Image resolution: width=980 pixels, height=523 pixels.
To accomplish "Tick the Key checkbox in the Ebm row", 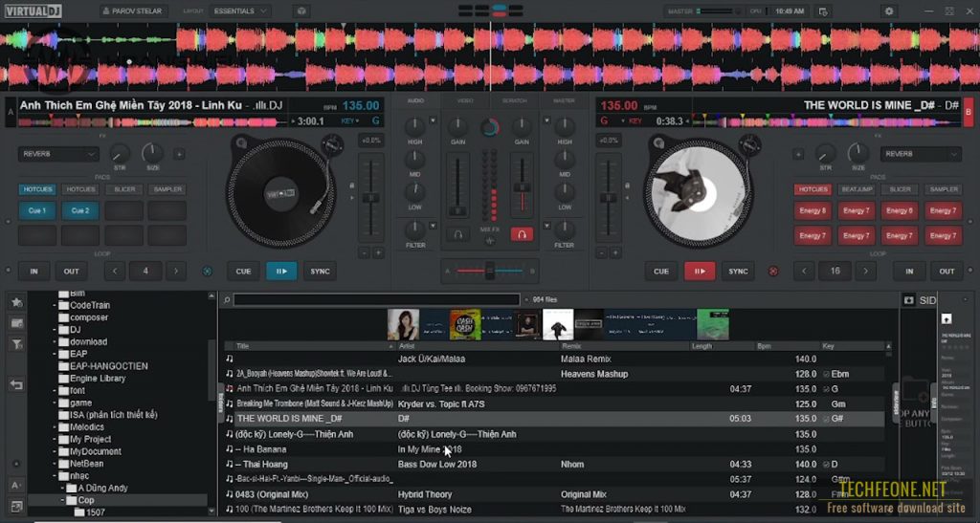I will (x=826, y=375).
